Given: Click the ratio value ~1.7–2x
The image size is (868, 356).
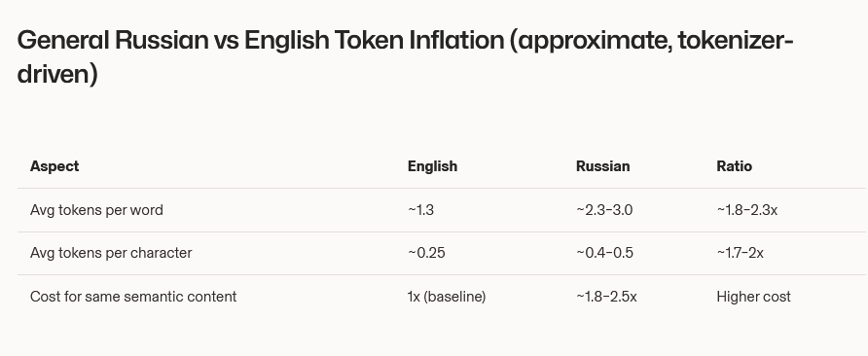Looking at the screenshot, I should click(741, 253).
